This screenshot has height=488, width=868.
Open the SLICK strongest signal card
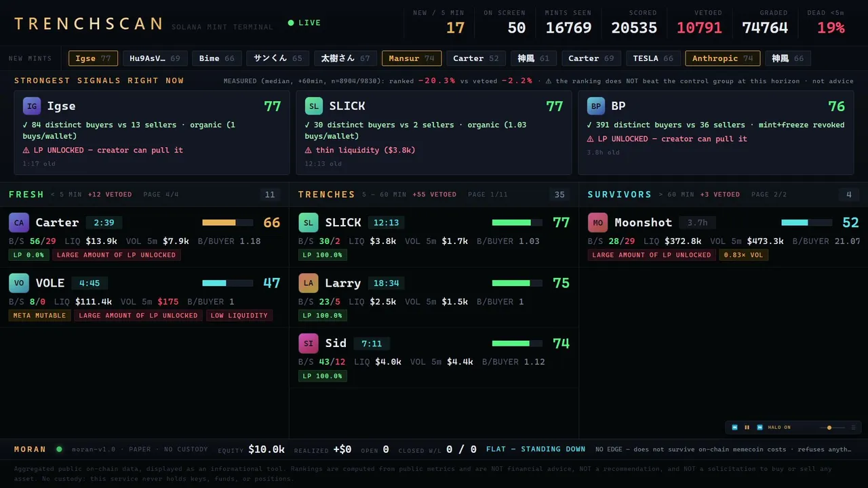434,133
